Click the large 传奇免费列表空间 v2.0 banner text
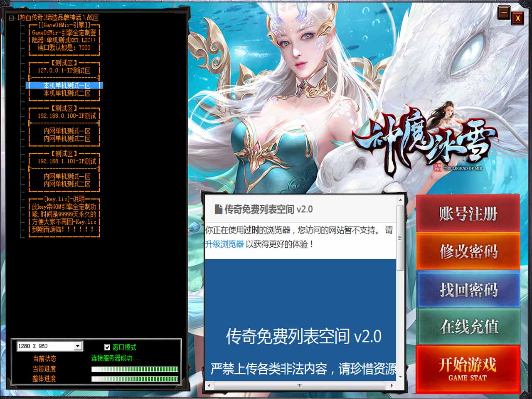Screen dimensions: 532x399 304,336
